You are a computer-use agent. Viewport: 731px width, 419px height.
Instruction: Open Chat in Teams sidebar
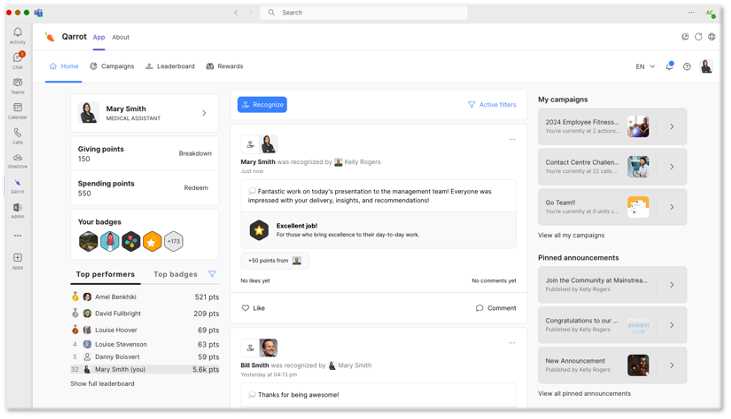point(18,60)
